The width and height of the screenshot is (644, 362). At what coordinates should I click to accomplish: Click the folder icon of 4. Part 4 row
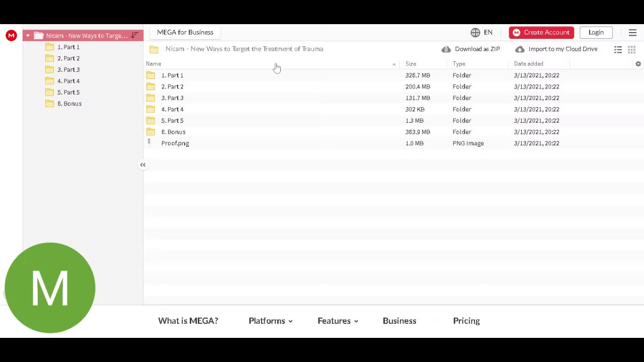[x=150, y=109]
